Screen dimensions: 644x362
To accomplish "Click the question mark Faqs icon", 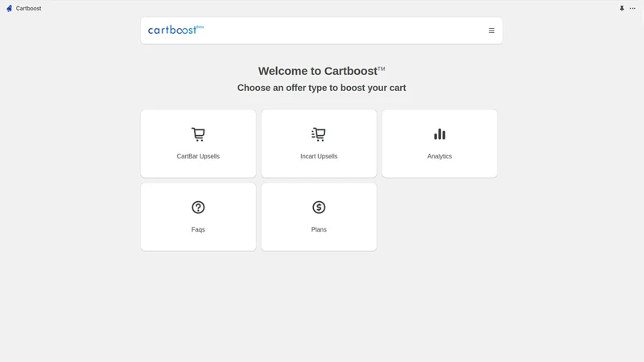I will pyautogui.click(x=198, y=208).
